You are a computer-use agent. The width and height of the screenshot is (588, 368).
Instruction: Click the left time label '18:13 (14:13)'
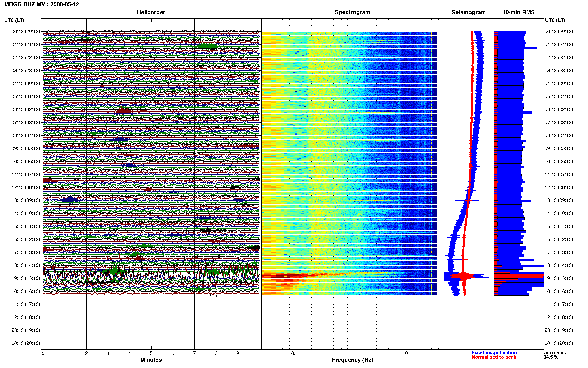(26, 265)
